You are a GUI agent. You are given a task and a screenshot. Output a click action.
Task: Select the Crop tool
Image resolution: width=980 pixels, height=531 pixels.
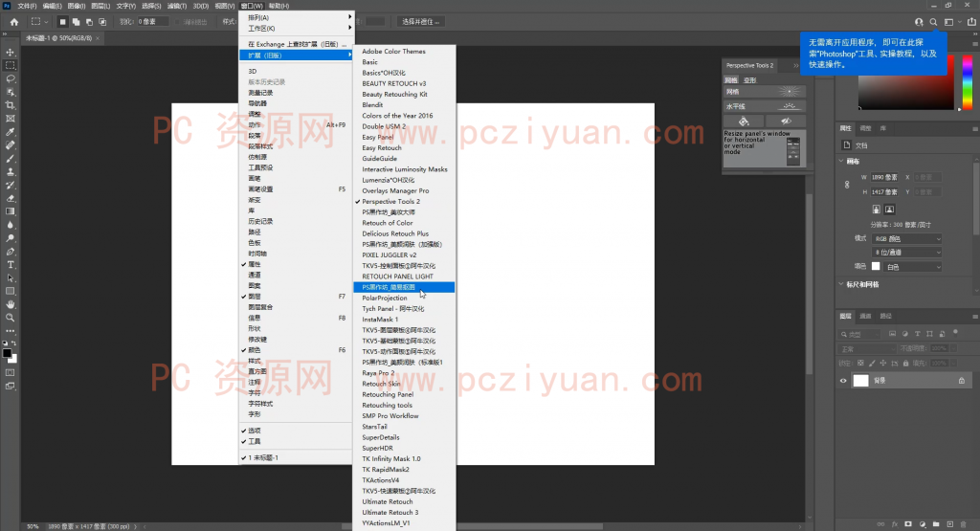11,105
